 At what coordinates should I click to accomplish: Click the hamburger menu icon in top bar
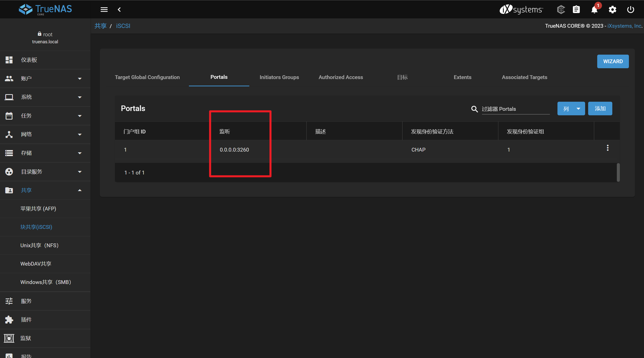click(x=104, y=10)
